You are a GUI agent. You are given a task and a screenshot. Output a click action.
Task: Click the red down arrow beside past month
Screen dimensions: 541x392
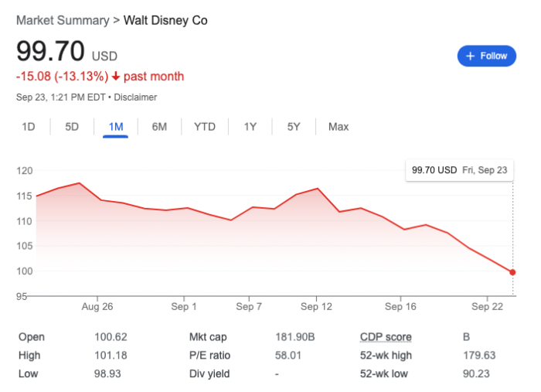click(x=116, y=77)
